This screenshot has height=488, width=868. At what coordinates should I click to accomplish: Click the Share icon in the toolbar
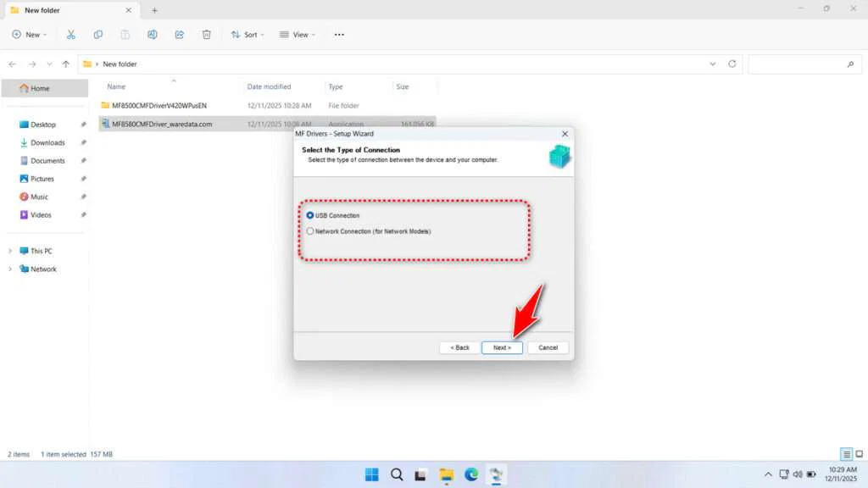coord(180,35)
